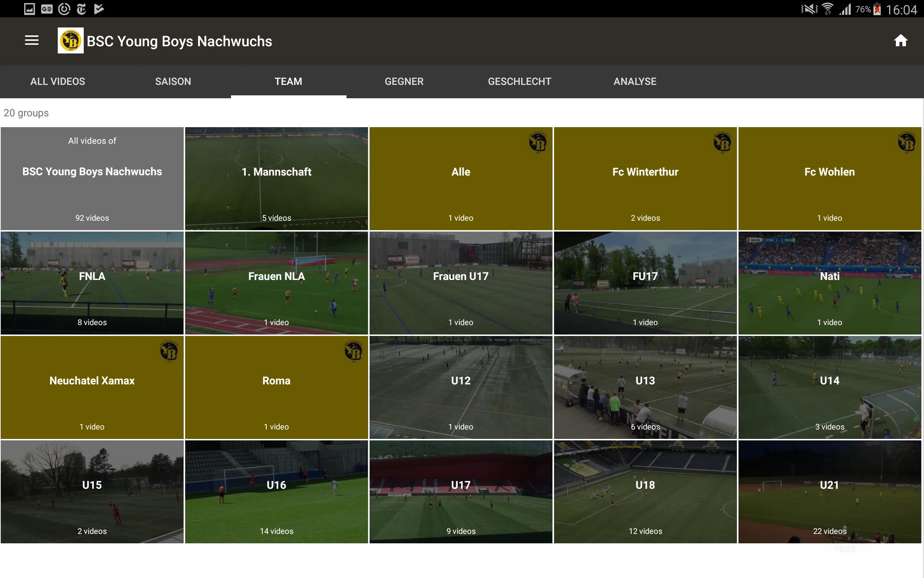Tap the BSC Young Boys Nachwuchs title
This screenshot has width=924, height=578.
[179, 41]
